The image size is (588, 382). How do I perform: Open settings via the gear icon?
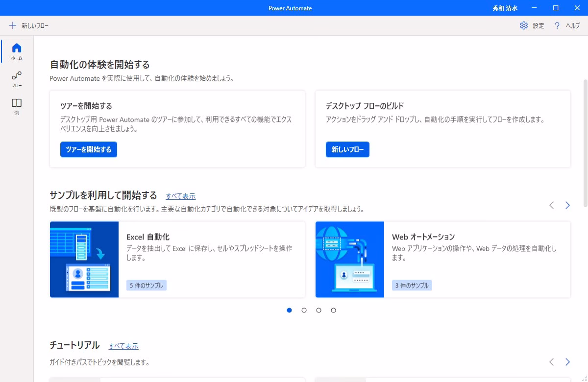click(524, 25)
